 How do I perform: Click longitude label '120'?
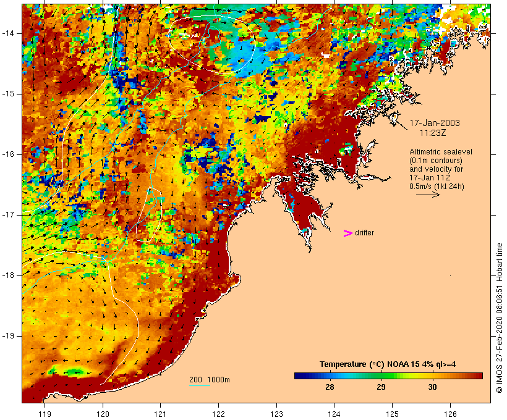point(103,414)
